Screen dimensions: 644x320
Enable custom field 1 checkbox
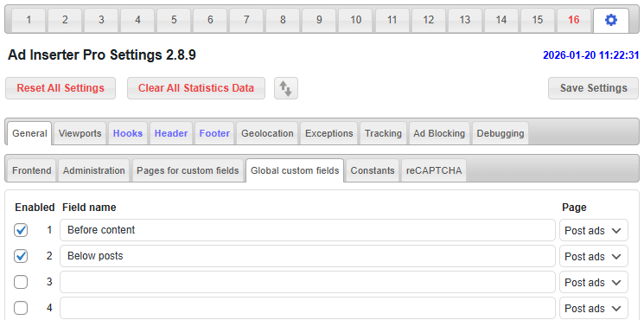pyautogui.click(x=21, y=230)
